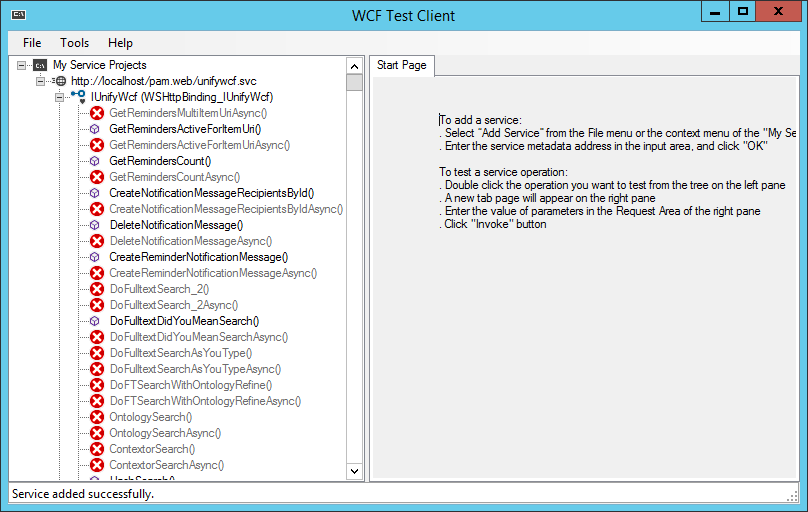Viewport: 808px width, 512px height.
Task: Click the red error icon beside OntologySearchAsync()
Action: (x=97, y=432)
